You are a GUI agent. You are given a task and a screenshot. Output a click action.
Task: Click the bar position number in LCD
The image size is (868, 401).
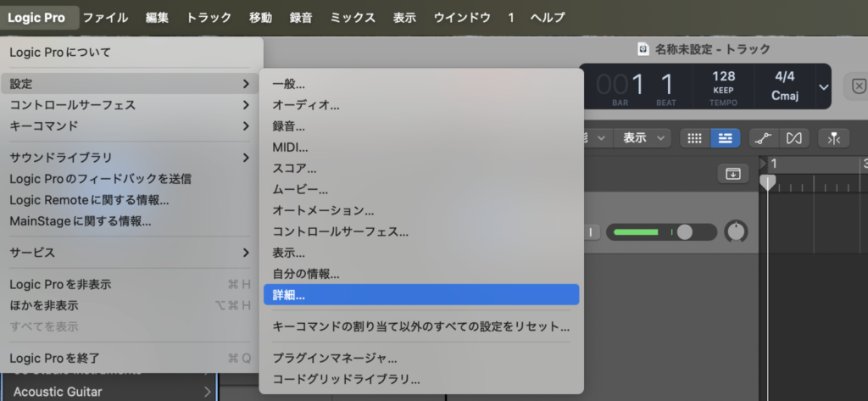[x=620, y=85]
